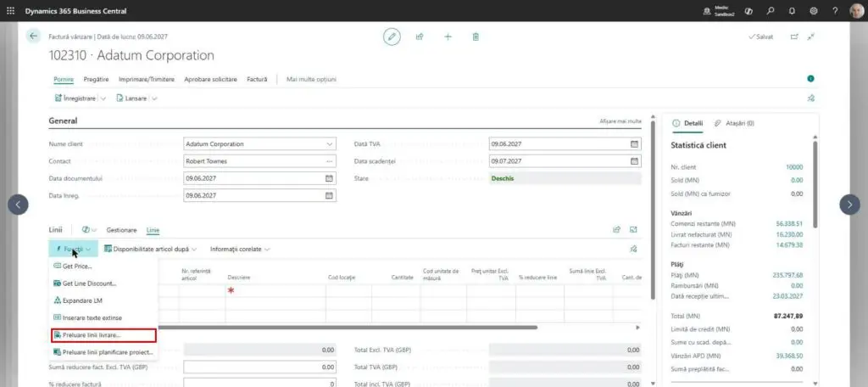Expand the Înregistrare dropdown arrow
Viewport: 868px width, 387px height.
[103, 98]
